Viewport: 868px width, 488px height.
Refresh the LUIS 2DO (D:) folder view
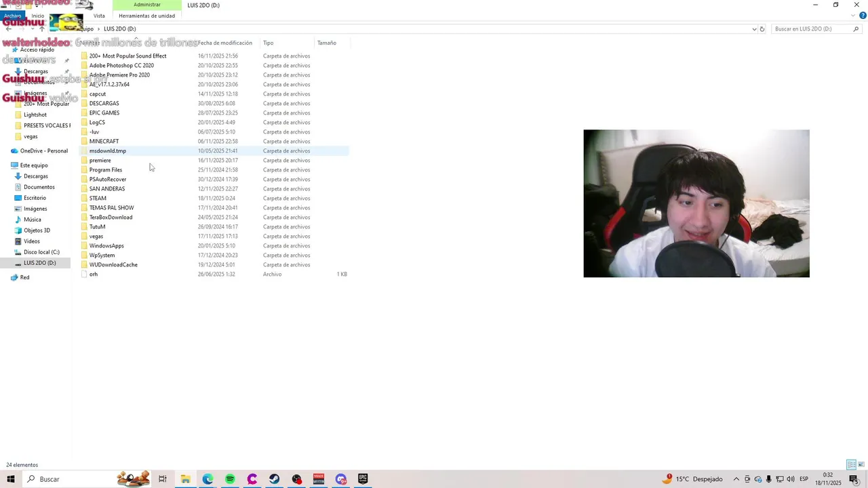762,29
